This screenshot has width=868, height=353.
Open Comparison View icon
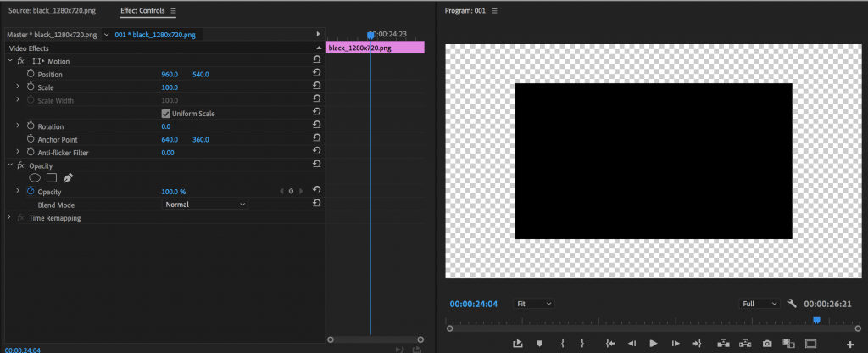(788, 344)
